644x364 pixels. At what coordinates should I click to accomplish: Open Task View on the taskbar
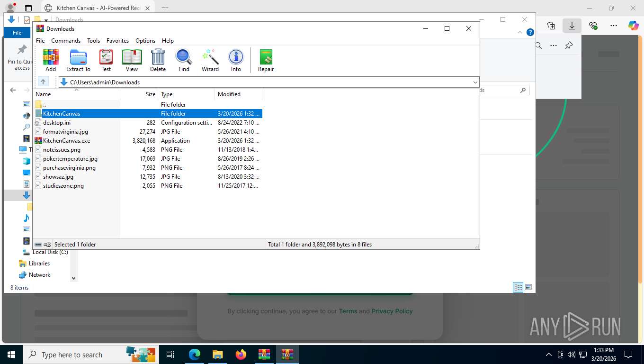170,355
